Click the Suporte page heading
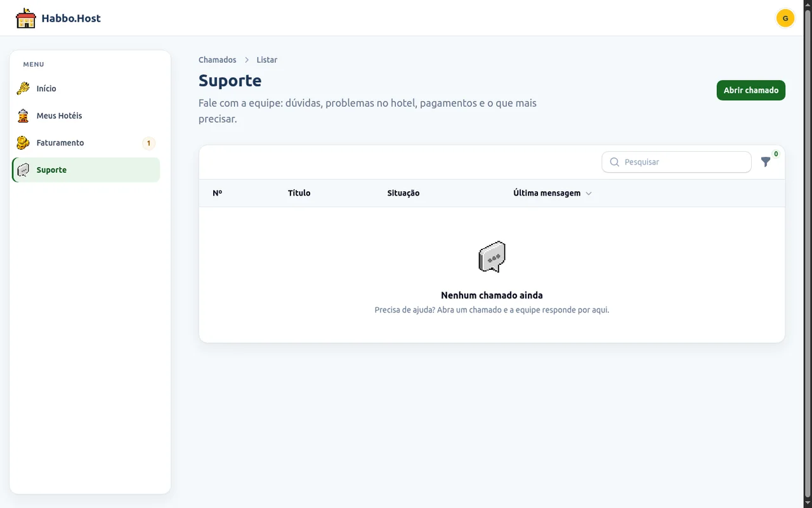Image resolution: width=812 pixels, height=508 pixels. coord(230,81)
